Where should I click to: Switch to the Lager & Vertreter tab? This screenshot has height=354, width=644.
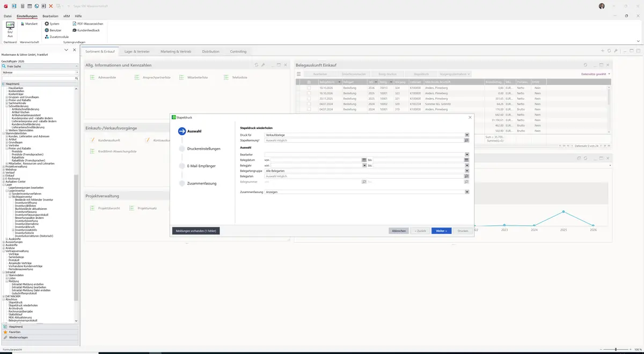pyautogui.click(x=137, y=51)
